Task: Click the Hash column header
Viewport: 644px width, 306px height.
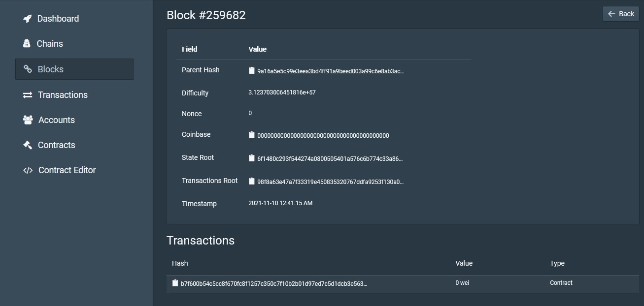Action: 180,263
